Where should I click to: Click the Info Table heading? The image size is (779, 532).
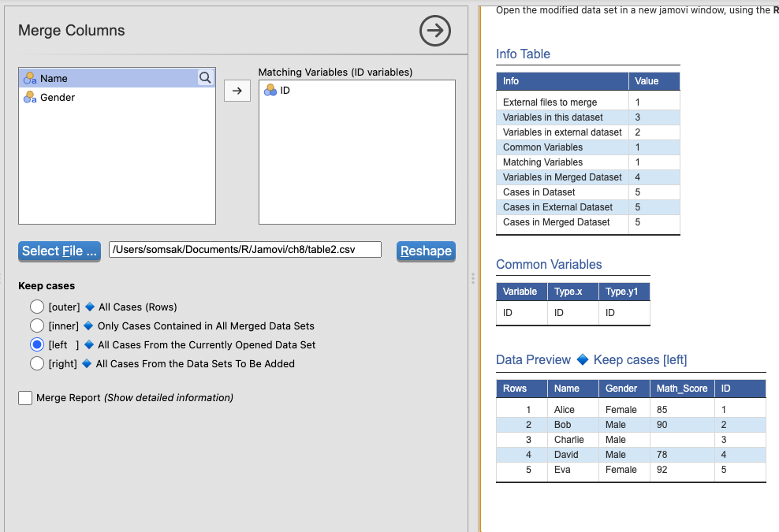(523, 54)
